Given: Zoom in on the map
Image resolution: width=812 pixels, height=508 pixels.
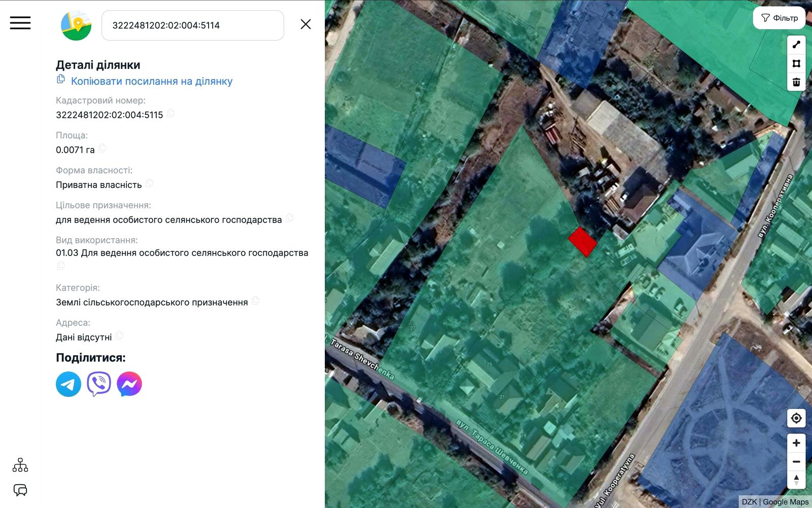Looking at the screenshot, I should coord(796,443).
